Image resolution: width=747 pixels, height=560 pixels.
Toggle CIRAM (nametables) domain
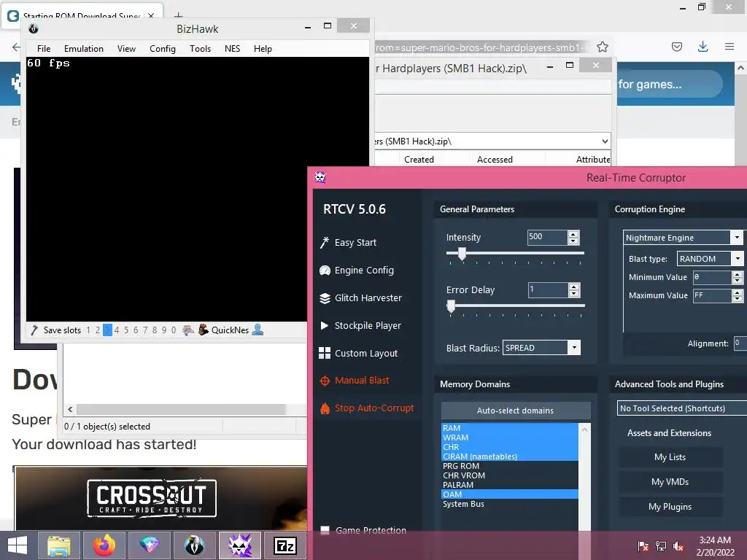coord(510,456)
